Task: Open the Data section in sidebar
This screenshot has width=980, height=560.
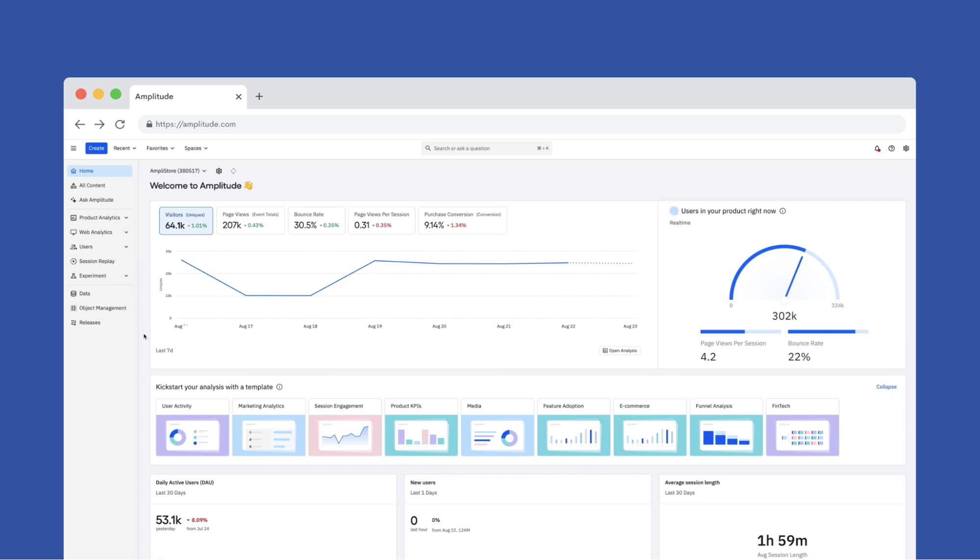Action: [x=83, y=293]
